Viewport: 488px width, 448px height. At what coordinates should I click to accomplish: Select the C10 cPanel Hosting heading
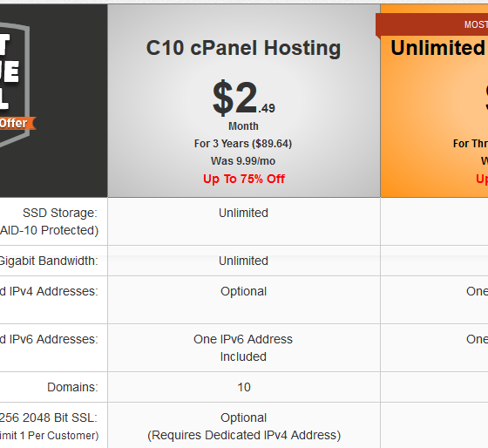(243, 48)
